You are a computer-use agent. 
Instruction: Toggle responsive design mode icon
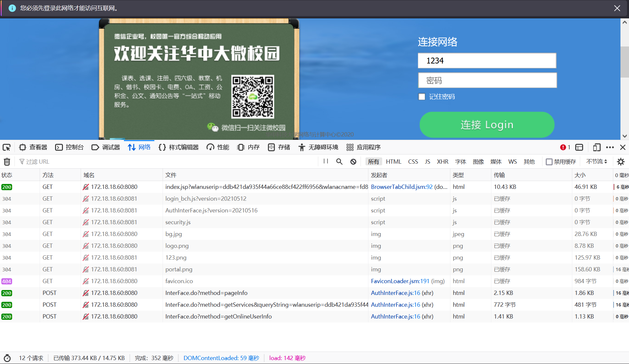(597, 147)
